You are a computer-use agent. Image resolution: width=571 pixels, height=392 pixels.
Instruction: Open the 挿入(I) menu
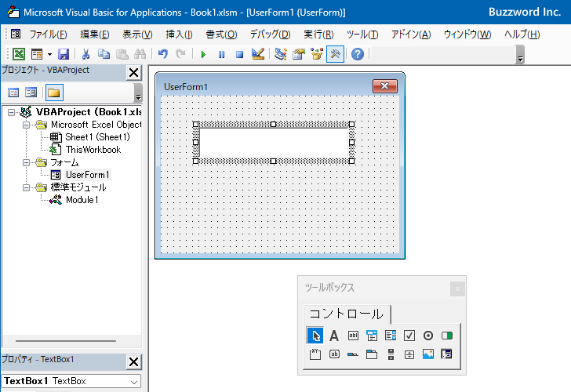[179, 34]
